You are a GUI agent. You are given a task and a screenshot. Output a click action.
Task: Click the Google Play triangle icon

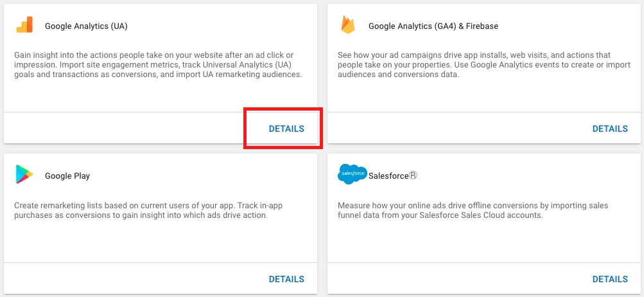(x=24, y=174)
